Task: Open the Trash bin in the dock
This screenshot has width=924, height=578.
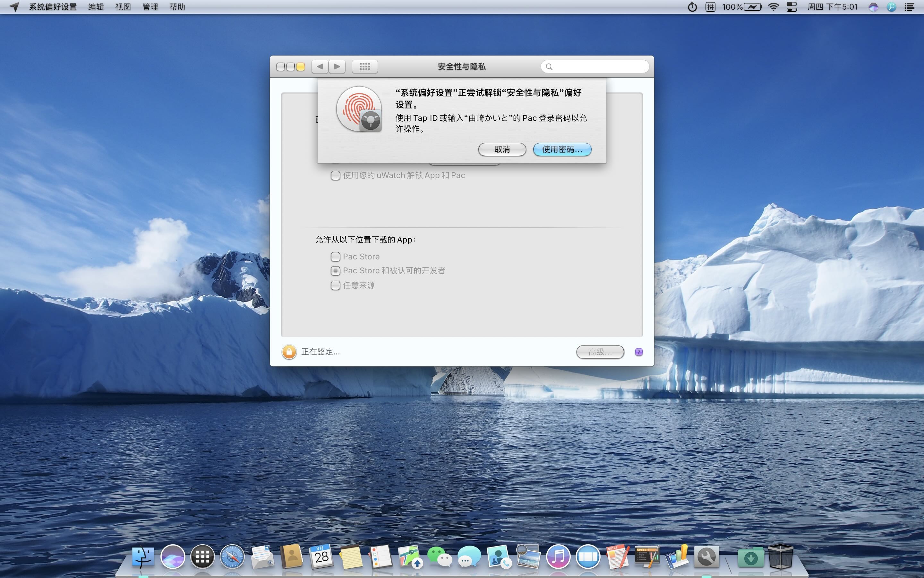Action: pyautogui.click(x=781, y=556)
